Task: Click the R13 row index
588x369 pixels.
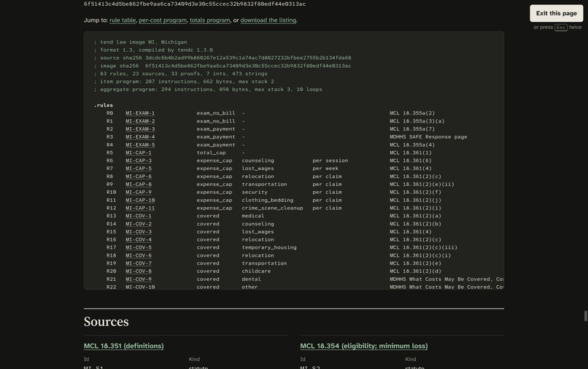Action: (111, 216)
